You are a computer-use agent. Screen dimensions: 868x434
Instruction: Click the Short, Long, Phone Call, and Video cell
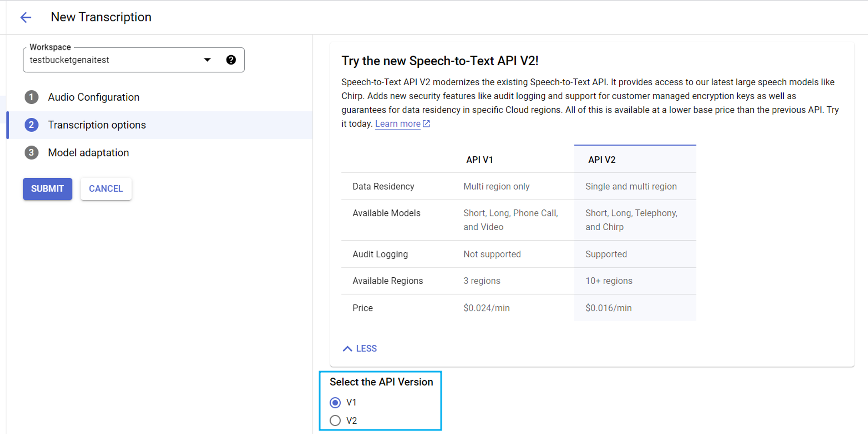tap(510, 220)
